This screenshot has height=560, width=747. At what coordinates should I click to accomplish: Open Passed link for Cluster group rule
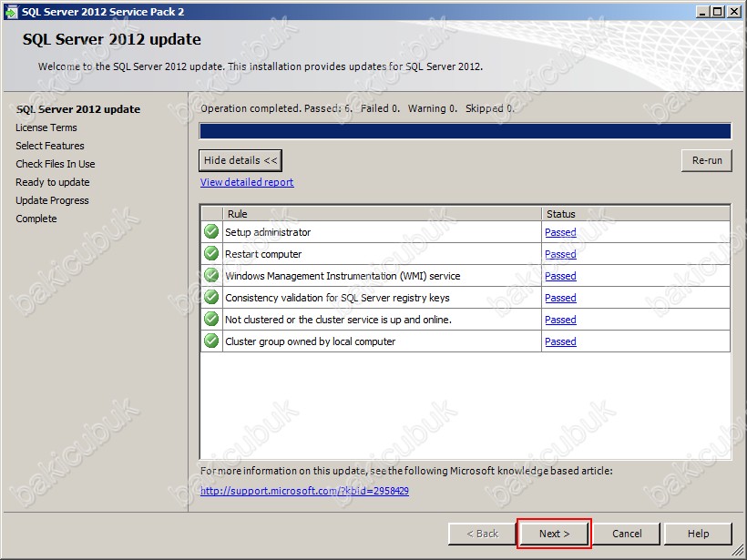tap(560, 341)
